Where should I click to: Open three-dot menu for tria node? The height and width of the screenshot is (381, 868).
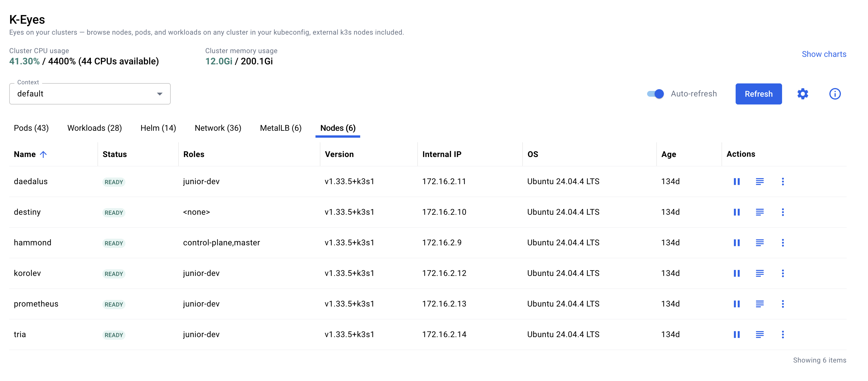pos(783,335)
